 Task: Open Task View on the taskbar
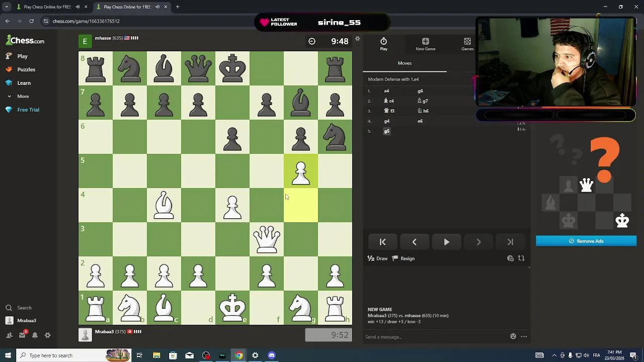click(139, 355)
